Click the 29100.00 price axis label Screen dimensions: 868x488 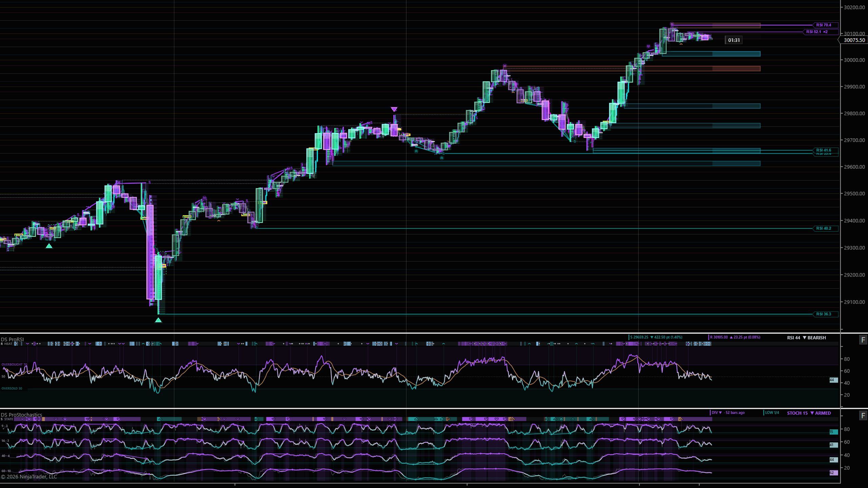pyautogui.click(x=854, y=302)
